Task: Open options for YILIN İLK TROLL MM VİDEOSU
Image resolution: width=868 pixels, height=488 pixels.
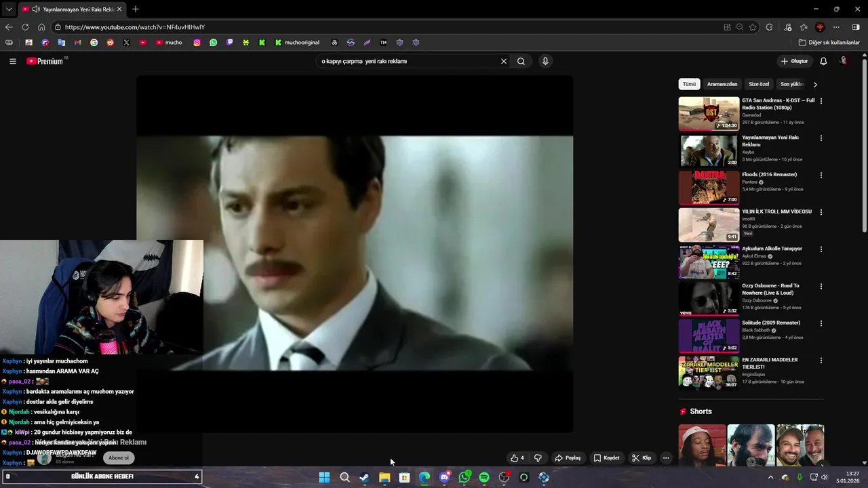Action: pos(821,212)
